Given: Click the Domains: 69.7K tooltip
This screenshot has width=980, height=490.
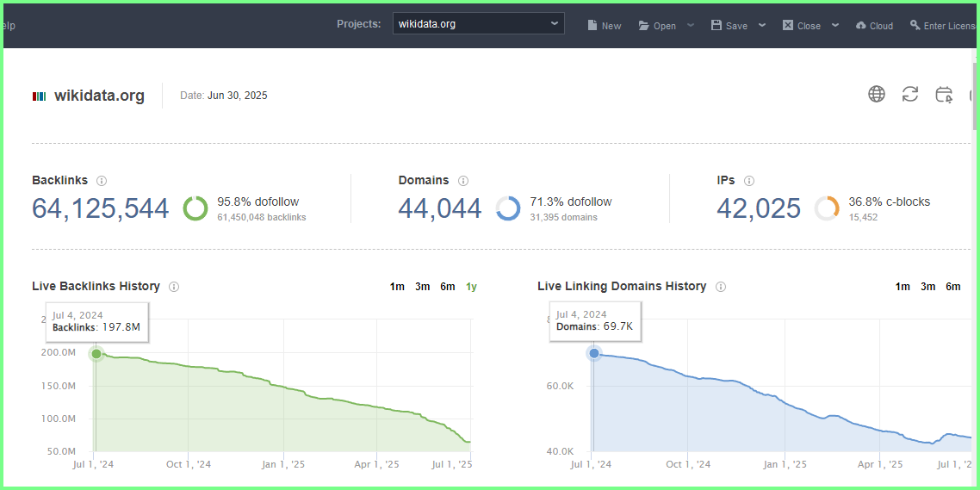Looking at the screenshot, I should (596, 321).
